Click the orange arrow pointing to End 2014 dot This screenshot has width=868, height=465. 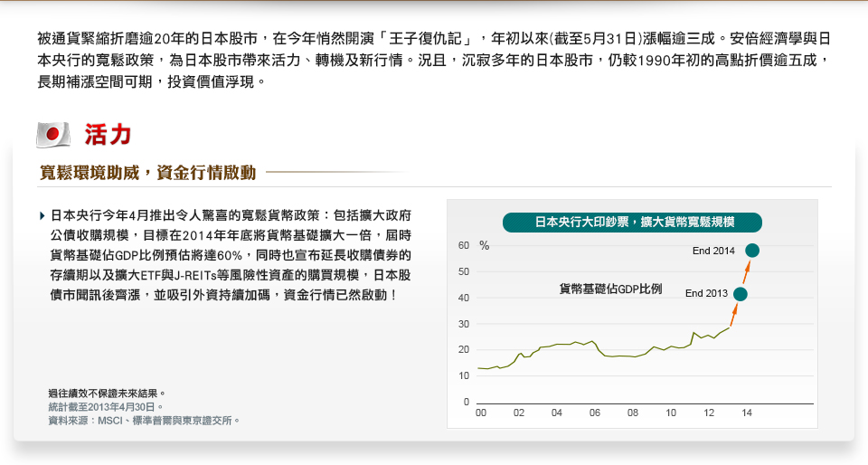pos(747,270)
